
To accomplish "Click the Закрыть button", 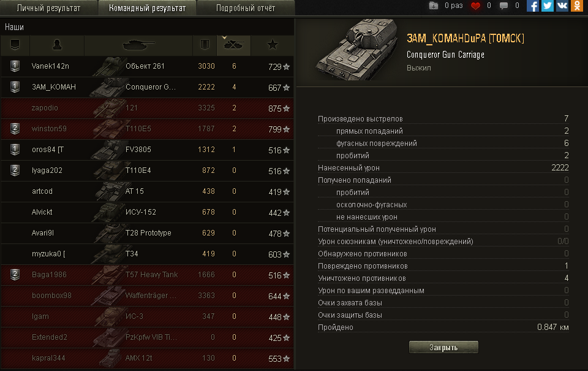I will (x=443, y=347).
